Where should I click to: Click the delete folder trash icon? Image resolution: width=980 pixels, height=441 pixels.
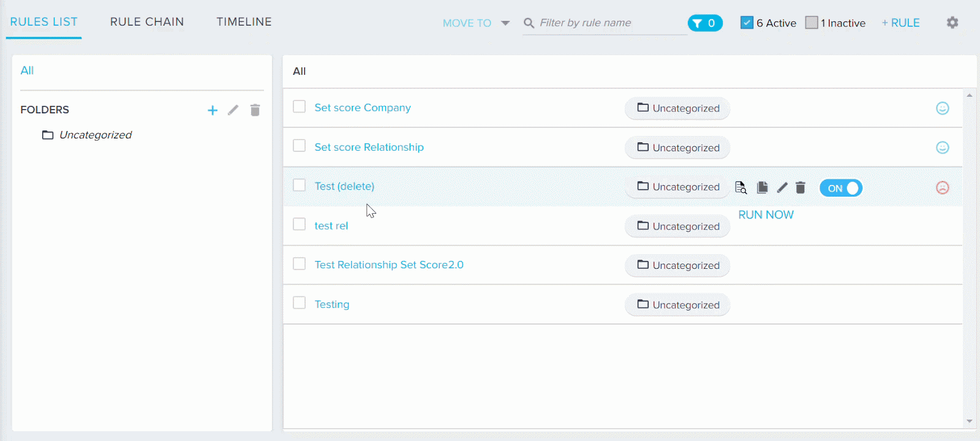click(x=255, y=110)
